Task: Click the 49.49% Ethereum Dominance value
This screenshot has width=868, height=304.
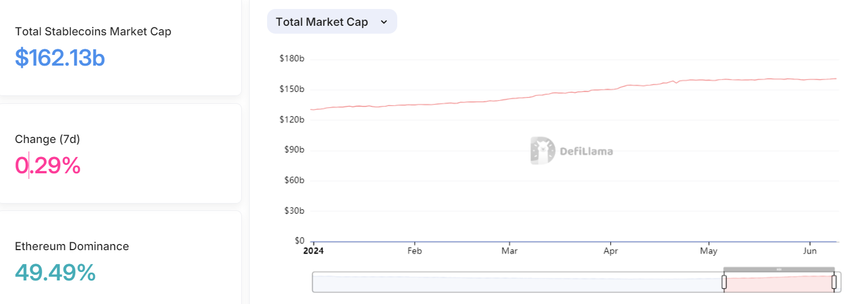Action: click(x=55, y=273)
